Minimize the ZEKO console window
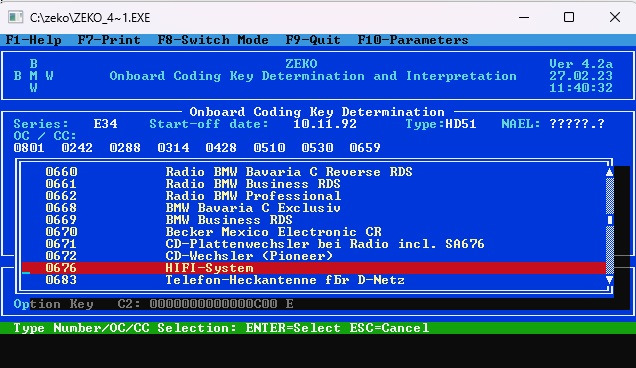Viewport: 636px width, 368px height. pos(524,17)
